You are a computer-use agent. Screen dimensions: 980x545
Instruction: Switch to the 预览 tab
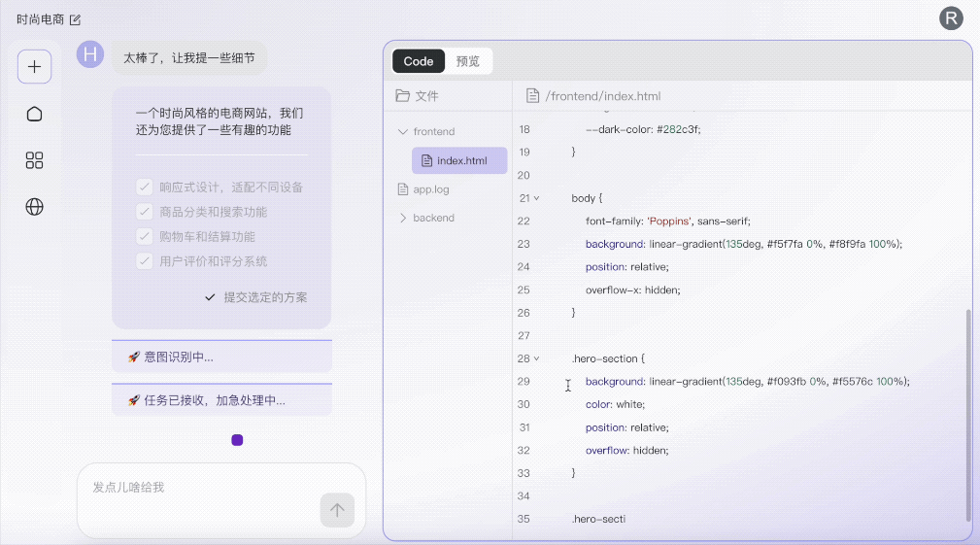pyautogui.click(x=467, y=61)
